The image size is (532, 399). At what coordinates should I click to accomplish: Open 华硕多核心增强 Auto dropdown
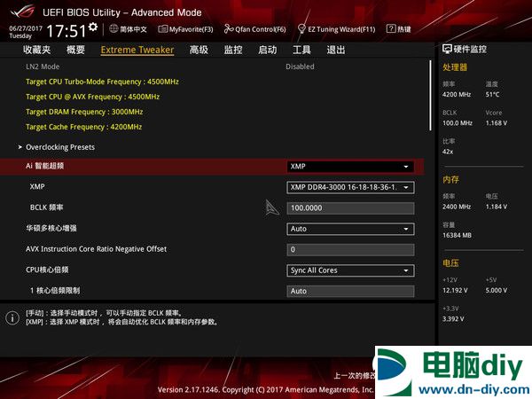pyautogui.click(x=350, y=229)
